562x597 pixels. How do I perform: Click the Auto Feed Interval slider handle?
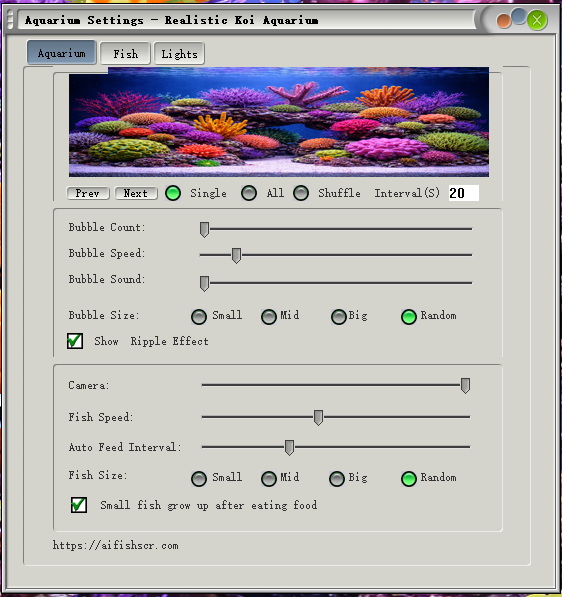tap(289, 447)
